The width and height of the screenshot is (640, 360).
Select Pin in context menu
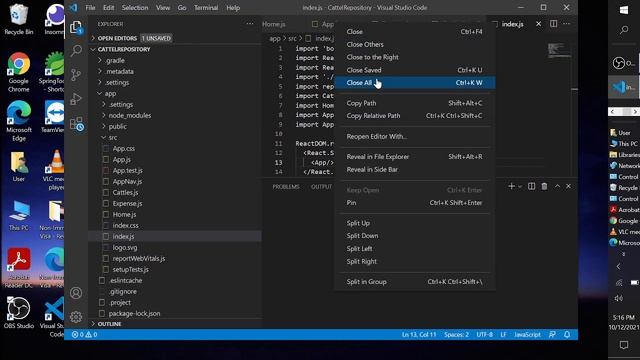point(415,202)
